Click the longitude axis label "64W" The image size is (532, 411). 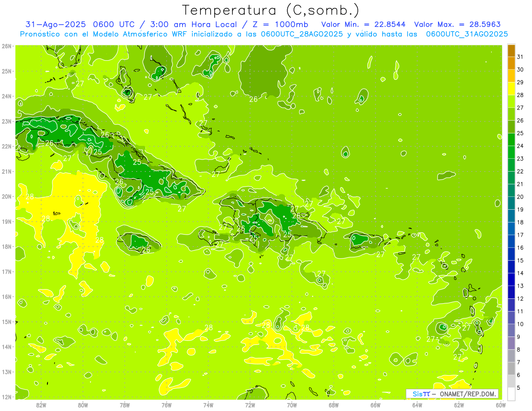click(x=417, y=405)
